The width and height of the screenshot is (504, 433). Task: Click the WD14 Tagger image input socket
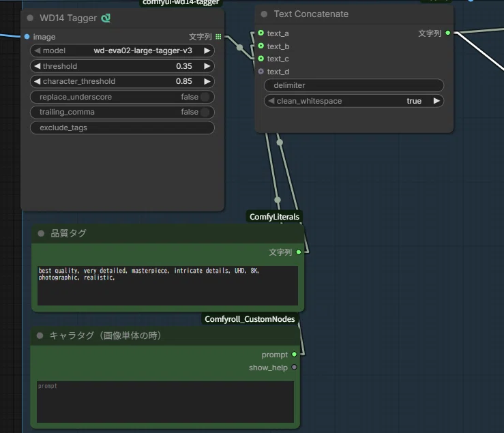(27, 37)
